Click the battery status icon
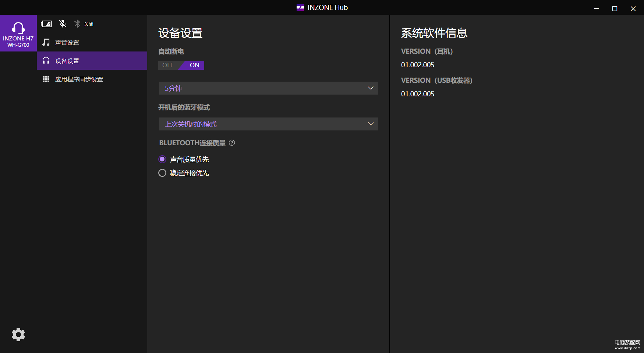 [x=46, y=24]
